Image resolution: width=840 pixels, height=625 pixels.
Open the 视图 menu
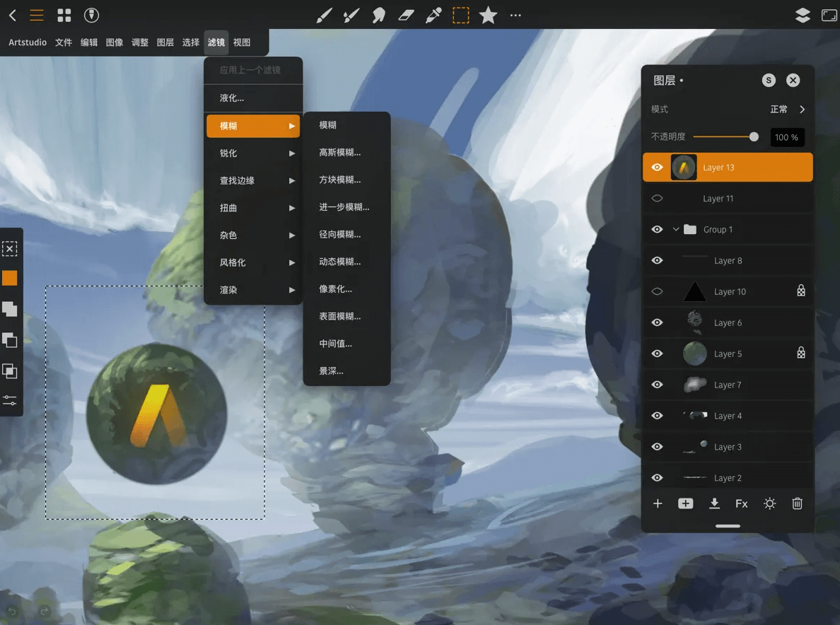pos(242,42)
